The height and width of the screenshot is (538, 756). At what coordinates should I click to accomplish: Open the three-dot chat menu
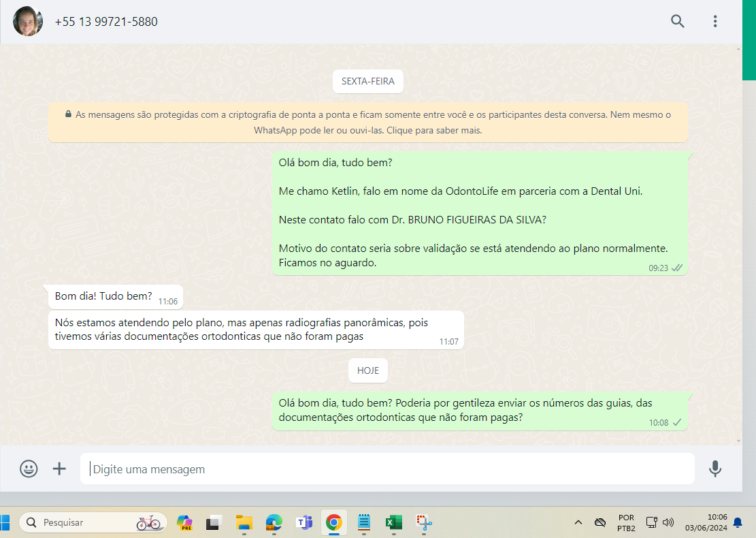[x=714, y=21]
